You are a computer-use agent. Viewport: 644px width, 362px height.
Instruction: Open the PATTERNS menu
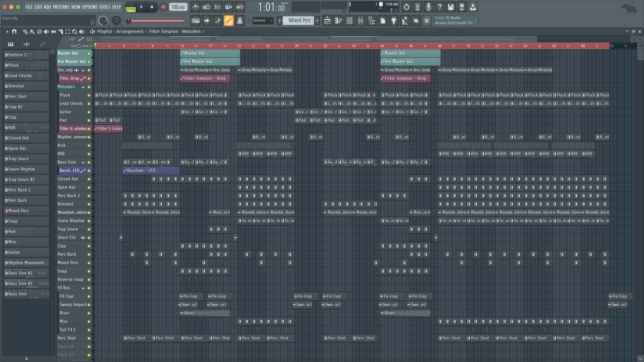pos(61,7)
